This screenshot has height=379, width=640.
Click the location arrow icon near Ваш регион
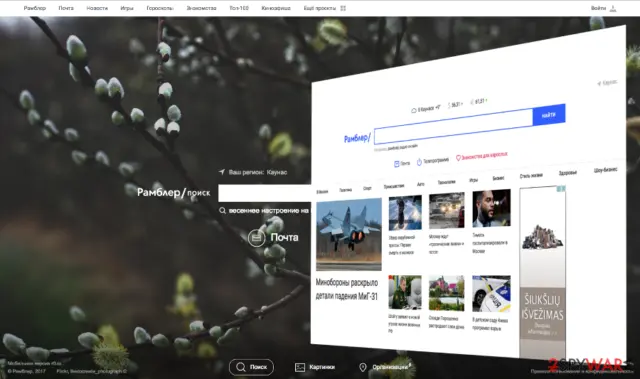(x=222, y=172)
